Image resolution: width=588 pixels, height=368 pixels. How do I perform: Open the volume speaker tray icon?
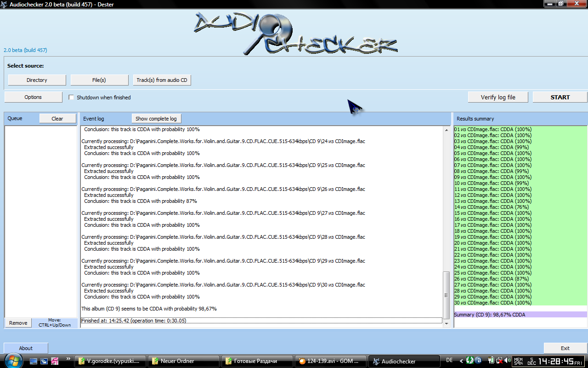point(507,360)
